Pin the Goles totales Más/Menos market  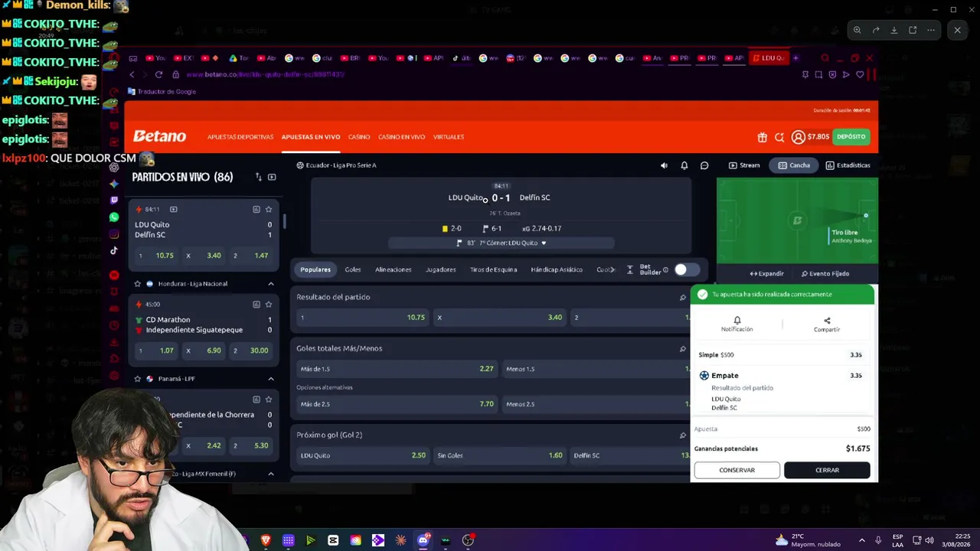683,348
